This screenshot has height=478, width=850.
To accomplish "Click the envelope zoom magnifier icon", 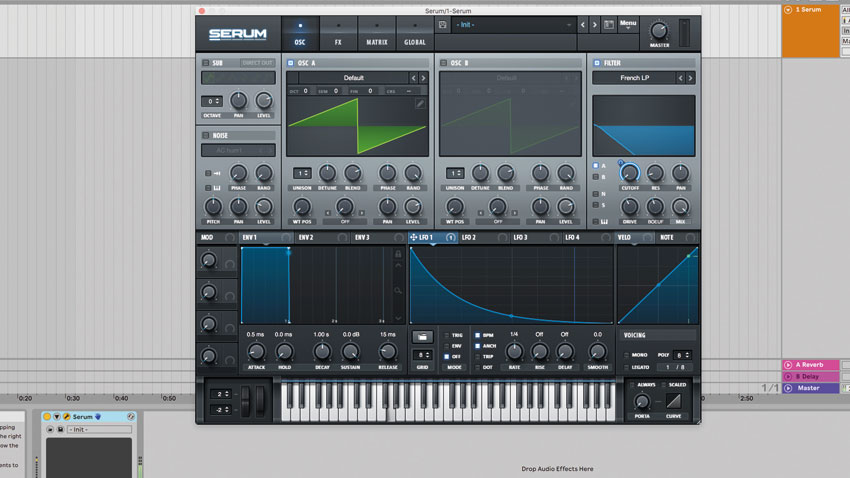I will (x=398, y=291).
